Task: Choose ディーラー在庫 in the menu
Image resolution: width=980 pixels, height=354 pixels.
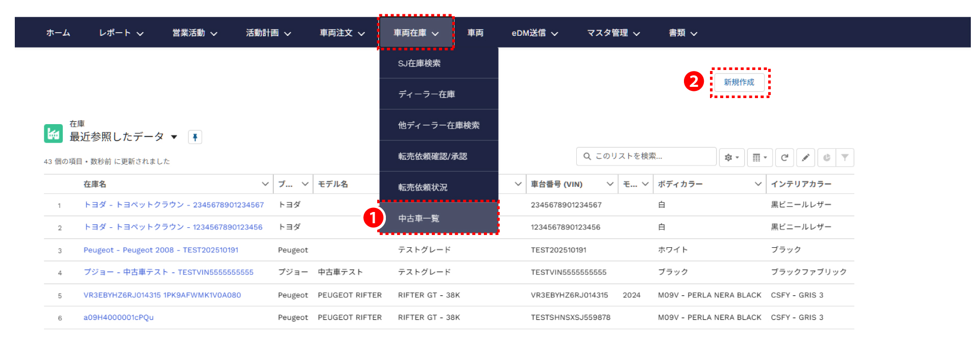Action: coord(426,94)
